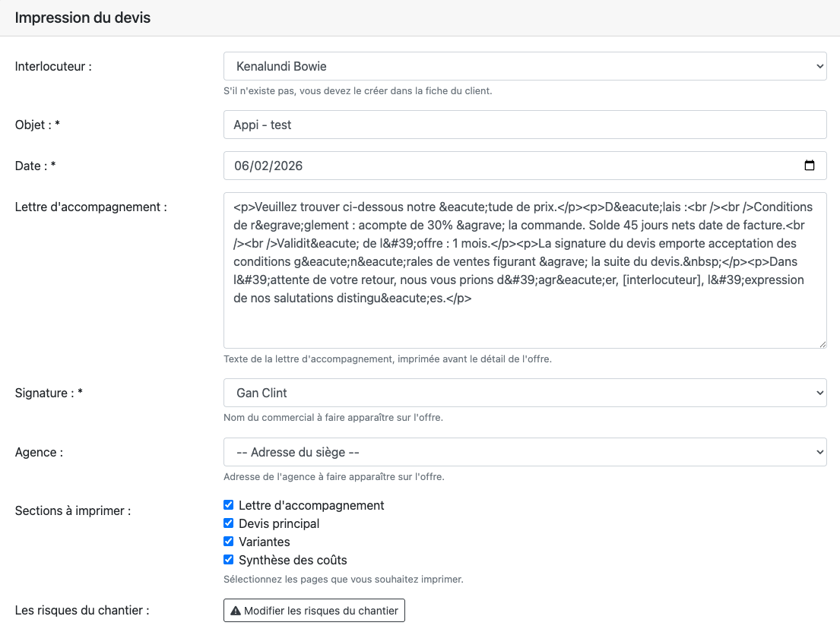840x632 pixels.
Task: Open the Agence dropdown list
Action: point(525,452)
